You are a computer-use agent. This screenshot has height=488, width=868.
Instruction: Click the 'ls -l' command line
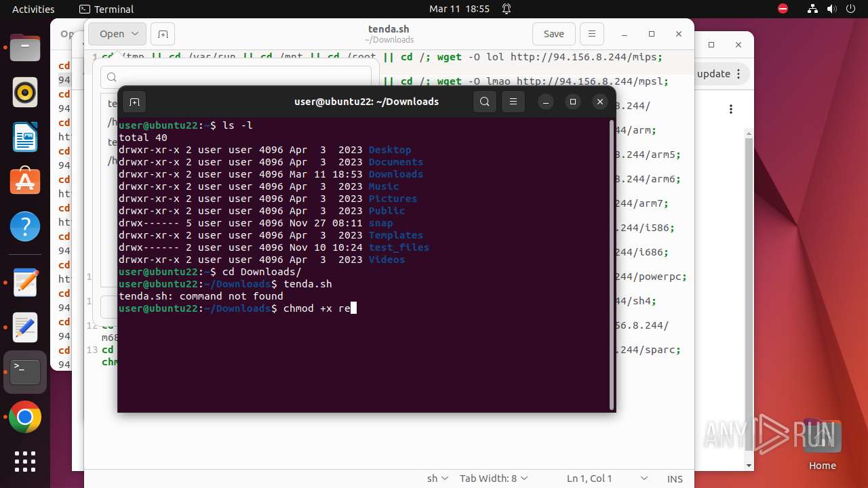click(186, 125)
